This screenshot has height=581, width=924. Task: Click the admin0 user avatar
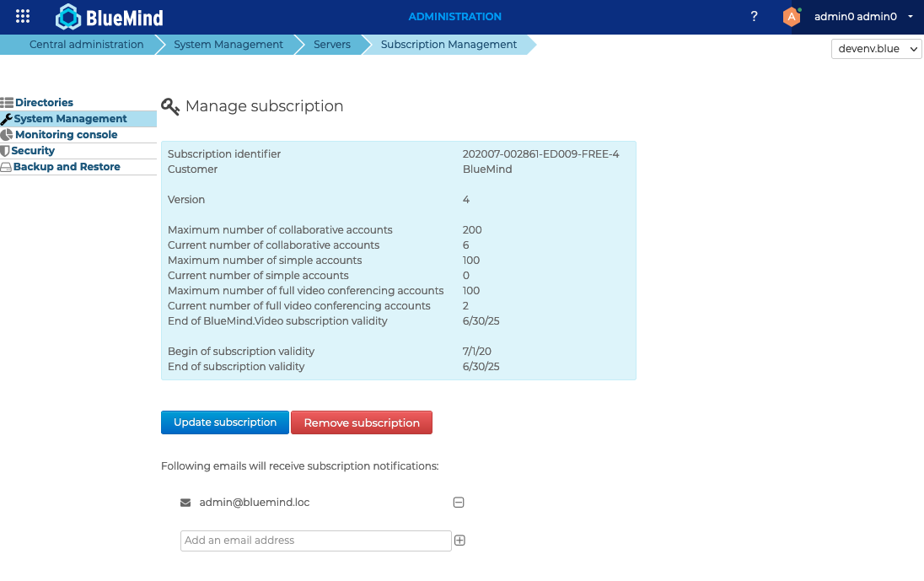coord(792,17)
